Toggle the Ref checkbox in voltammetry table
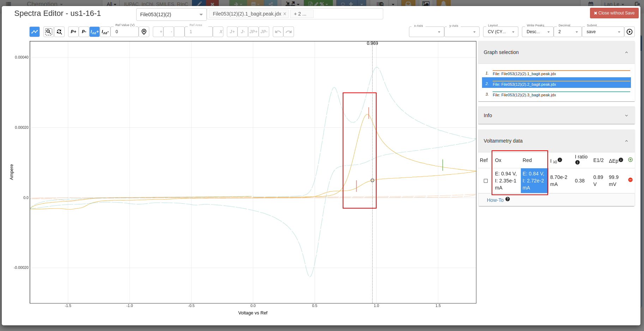Image resolution: width=644 pixels, height=331 pixels. [x=486, y=181]
